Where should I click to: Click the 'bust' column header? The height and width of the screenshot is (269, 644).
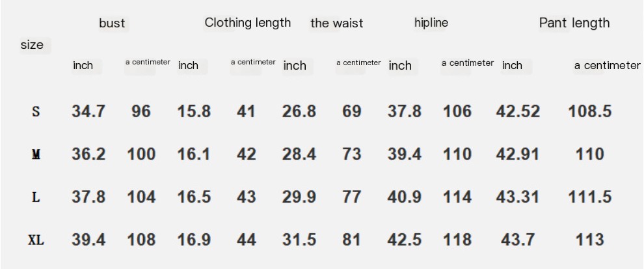coord(112,23)
